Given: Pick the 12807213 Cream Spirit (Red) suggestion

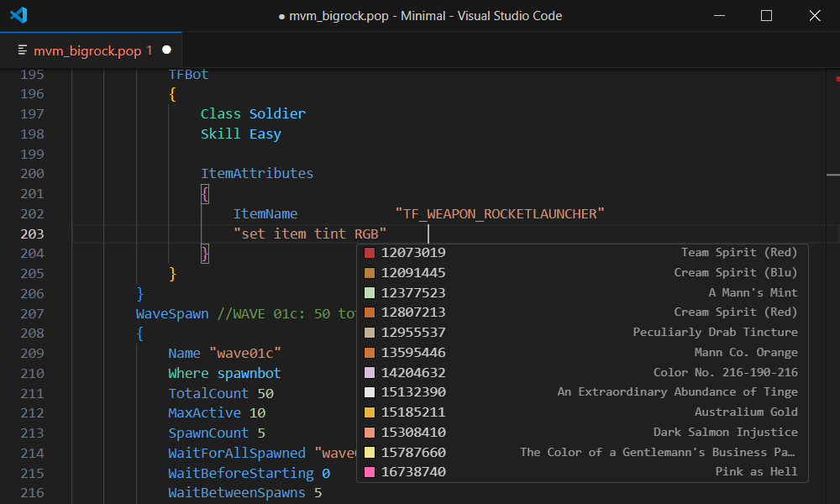Looking at the screenshot, I should click(582, 312).
